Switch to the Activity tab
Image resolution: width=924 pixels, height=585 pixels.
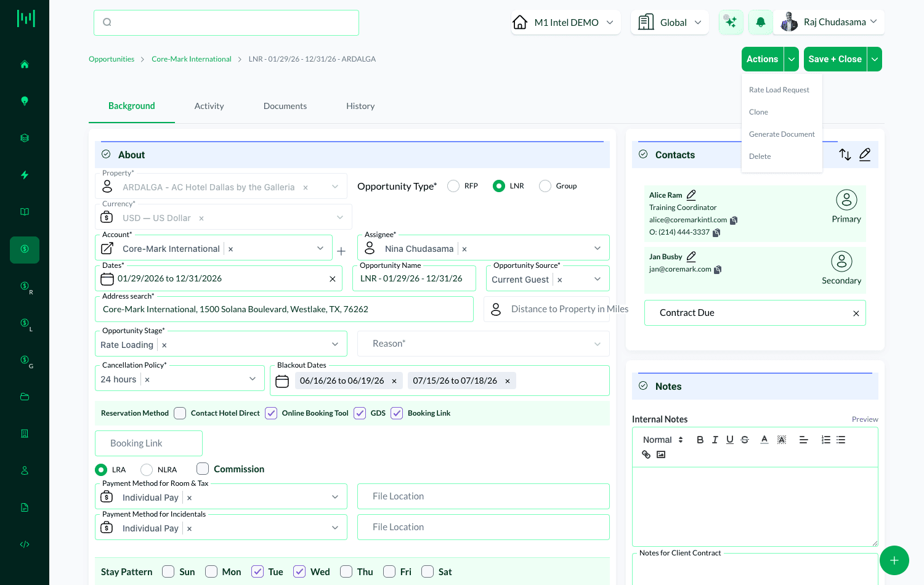pos(209,106)
